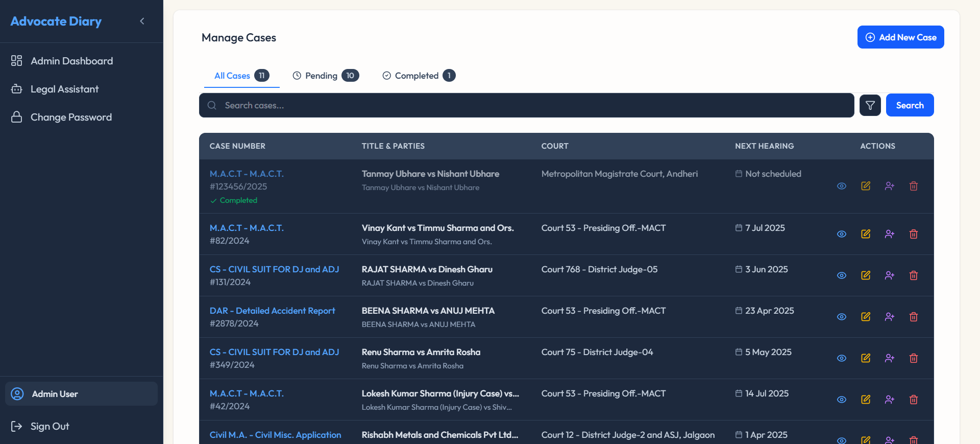The width and height of the screenshot is (980, 444).
Task: Click the '7 Jul 2025' hearing date
Action: coord(760,228)
